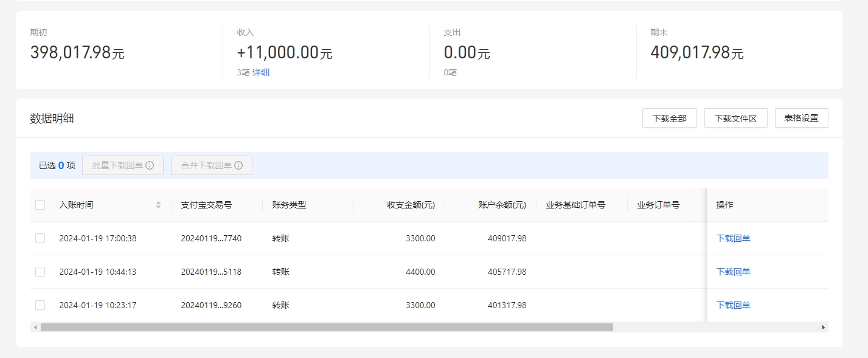Click the 4400.00 amount cell
The image size is (868, 358).
tap(420, 272)
